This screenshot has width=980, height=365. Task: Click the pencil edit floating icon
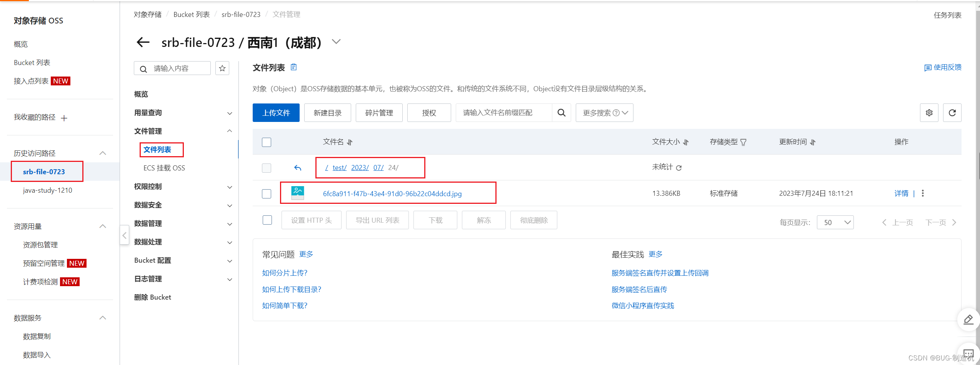tap(968, 320)
